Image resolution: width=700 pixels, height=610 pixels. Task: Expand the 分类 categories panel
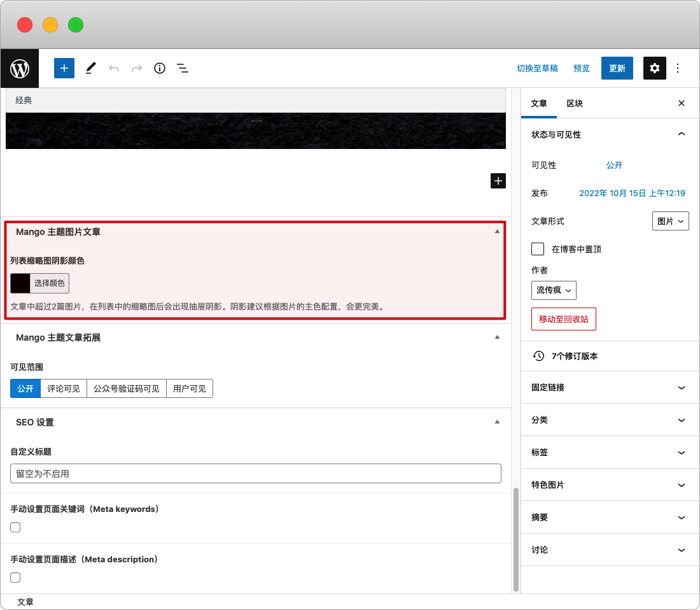pyautogui.click(x=610, y=420)
